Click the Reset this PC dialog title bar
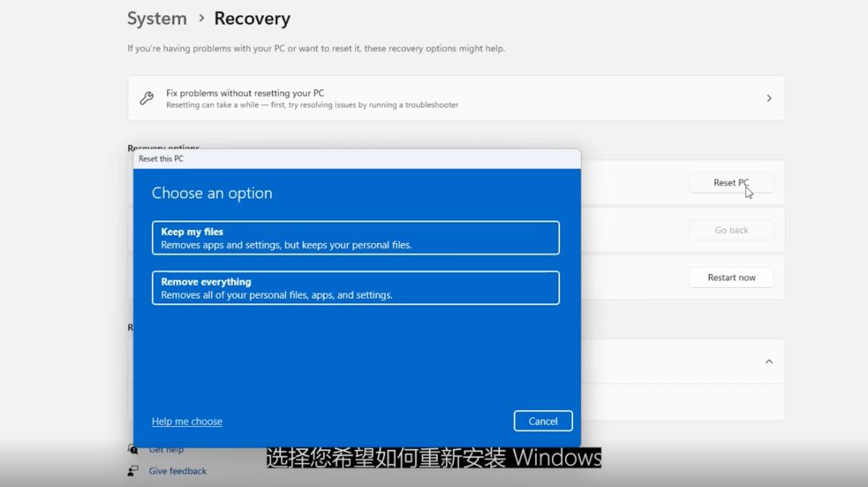 click(321, 158)
